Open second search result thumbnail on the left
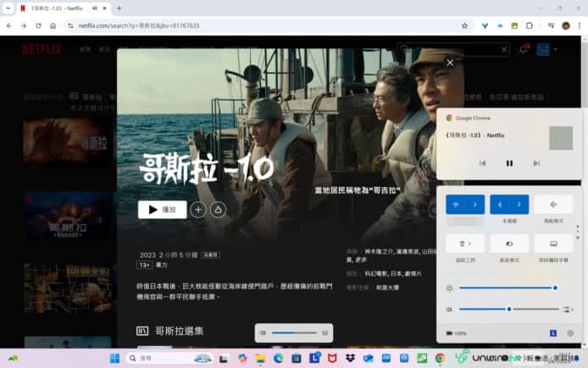 [68, 215]
